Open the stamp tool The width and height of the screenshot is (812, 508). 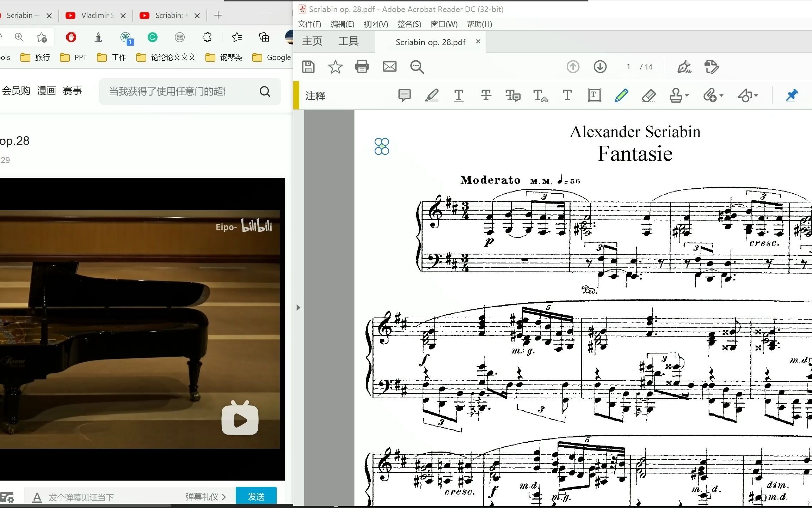pyautogui.click(x=676, y=96)
